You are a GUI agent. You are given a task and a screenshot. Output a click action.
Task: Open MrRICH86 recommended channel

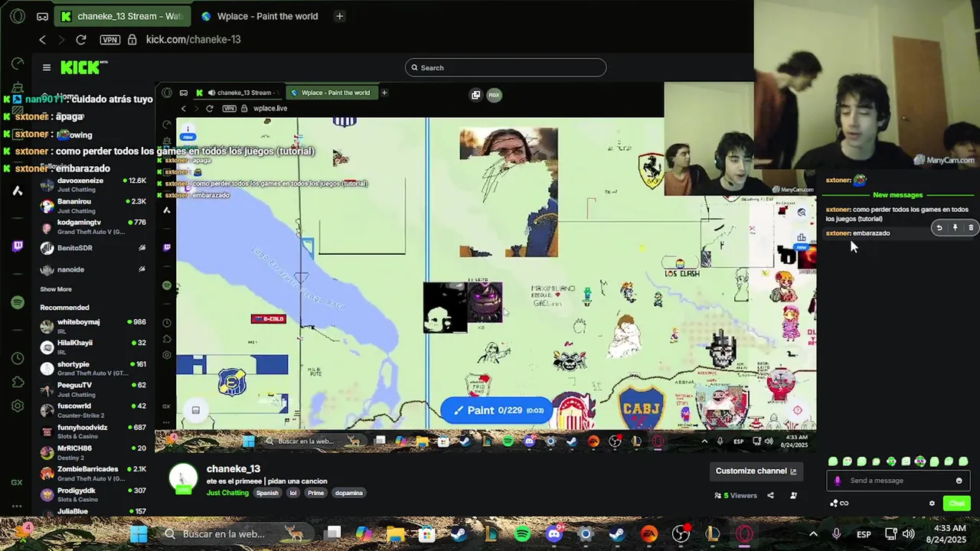click(92, 452)
